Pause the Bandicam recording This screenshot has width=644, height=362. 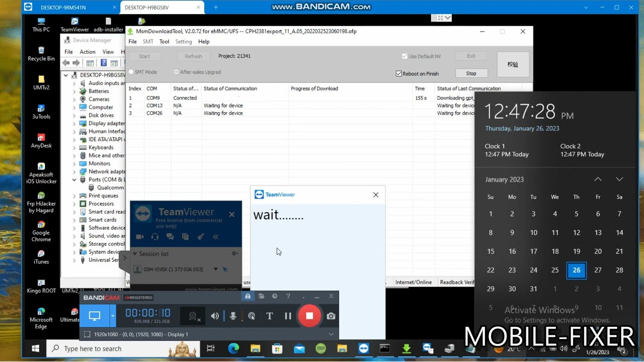pyautogui.click(x=288, y=316)
